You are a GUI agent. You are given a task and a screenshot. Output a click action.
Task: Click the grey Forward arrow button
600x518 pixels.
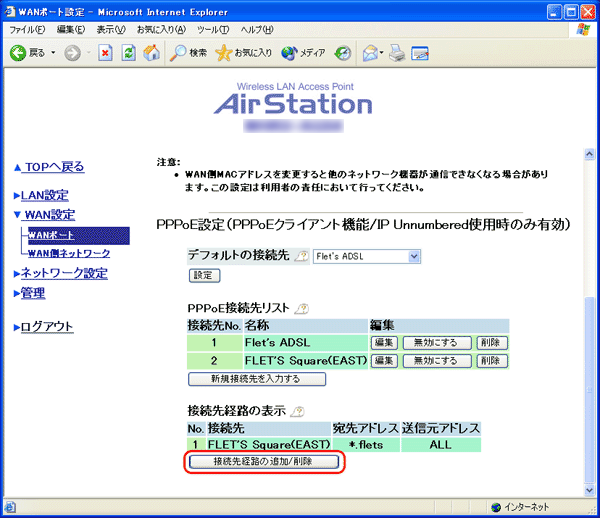[72, 53]
